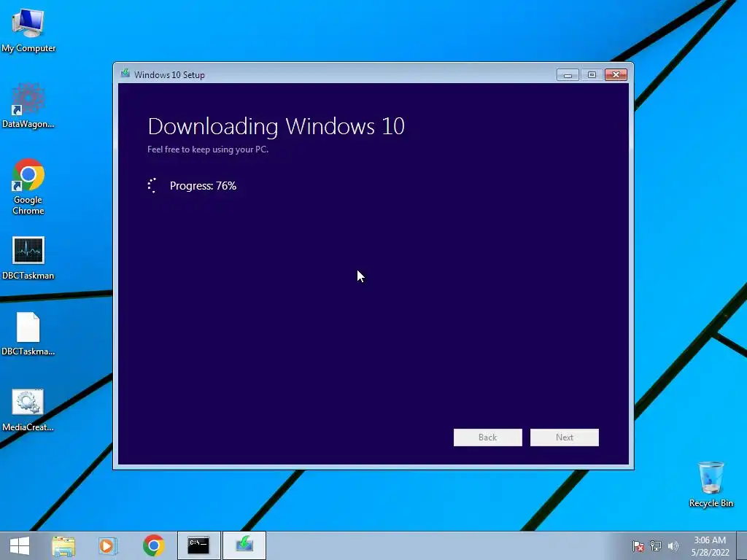Viewport: 747px width, 560px height.
Task: Open the volume speaker tray icon
Action: tap(673, 545)
